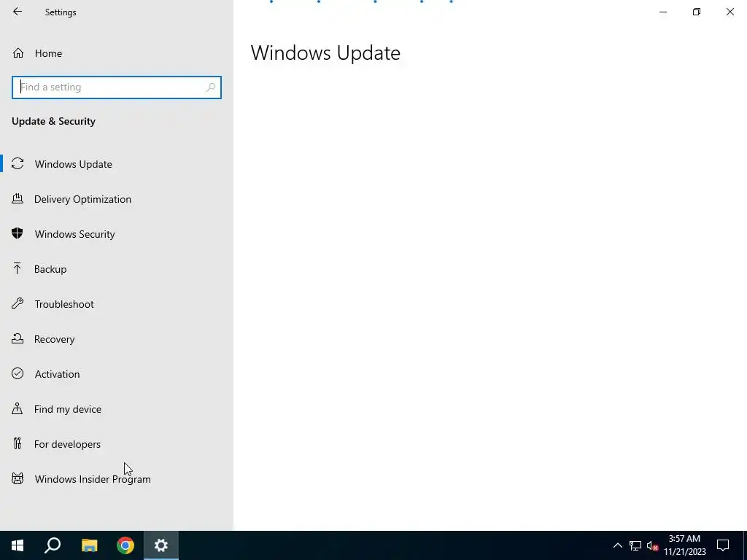Screen dimensions: 747x560
Task: Open Recovery settings
Action: [117, 339]
